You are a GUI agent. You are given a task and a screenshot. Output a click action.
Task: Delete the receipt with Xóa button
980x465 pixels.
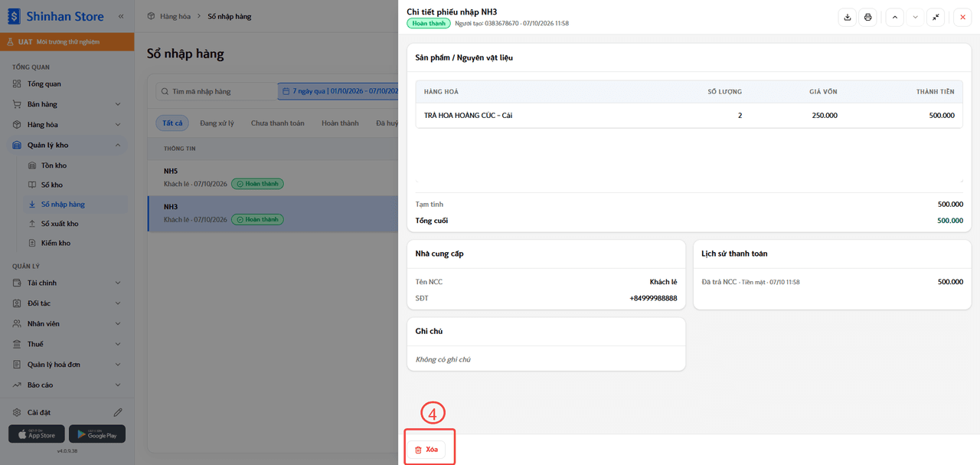pyautogui.click(x=426, y=450)
